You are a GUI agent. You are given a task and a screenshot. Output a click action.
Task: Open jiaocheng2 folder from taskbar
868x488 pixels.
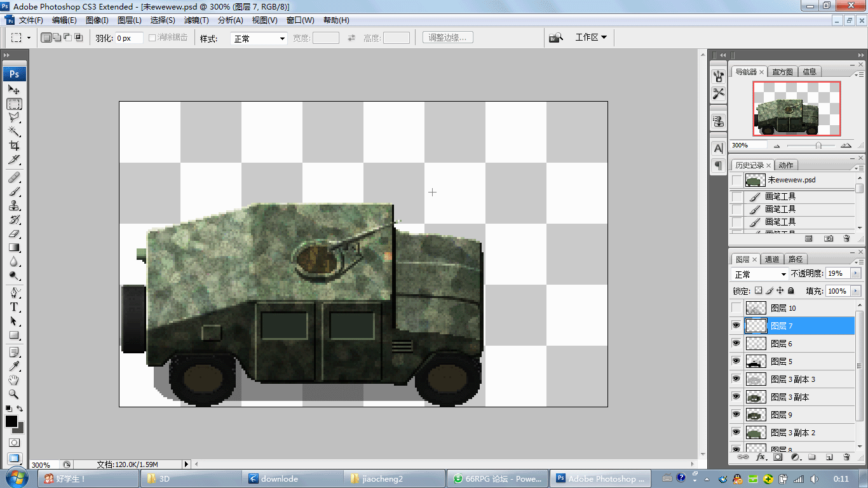pos(396,478)
